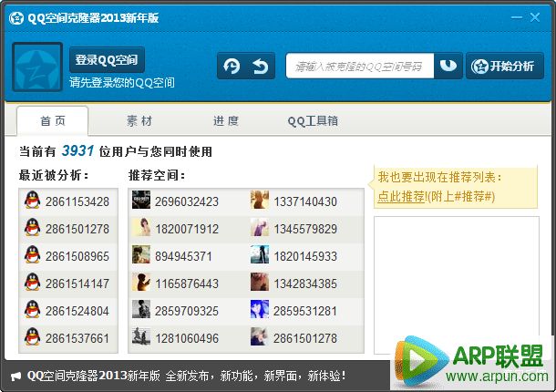Select the avatar for 1281060496
Viewport: 556px width, 392px height.
point(141,336)
